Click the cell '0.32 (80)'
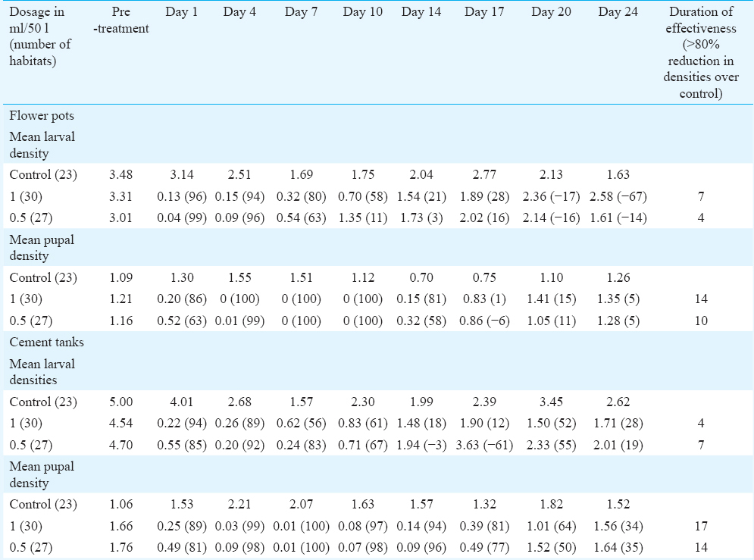 pos(301,196)
